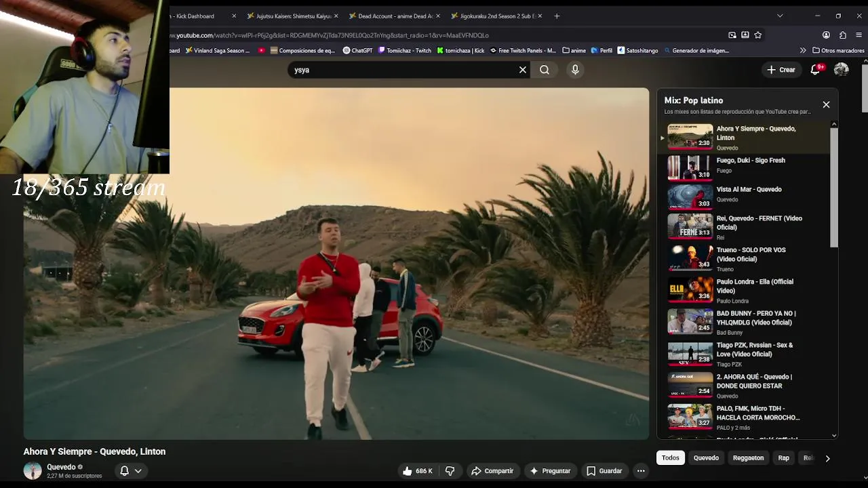
Task: Play Tiago PZK, Rvssian - Sex & Love
Action: pos(743,354)
